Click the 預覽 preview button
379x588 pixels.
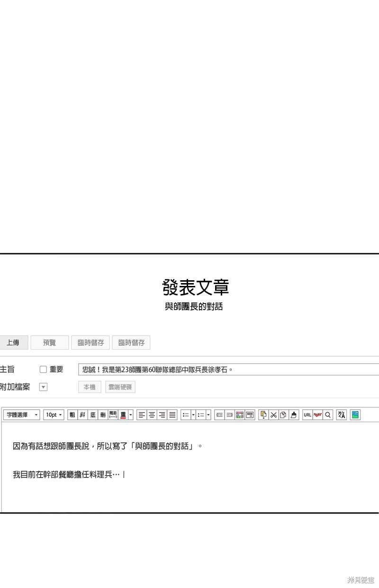click(50, 343)
